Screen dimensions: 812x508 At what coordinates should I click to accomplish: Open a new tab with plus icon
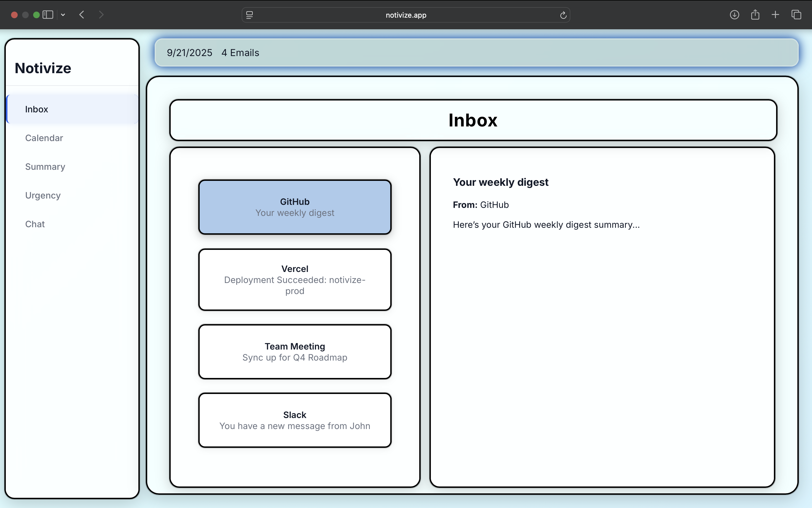775,15
